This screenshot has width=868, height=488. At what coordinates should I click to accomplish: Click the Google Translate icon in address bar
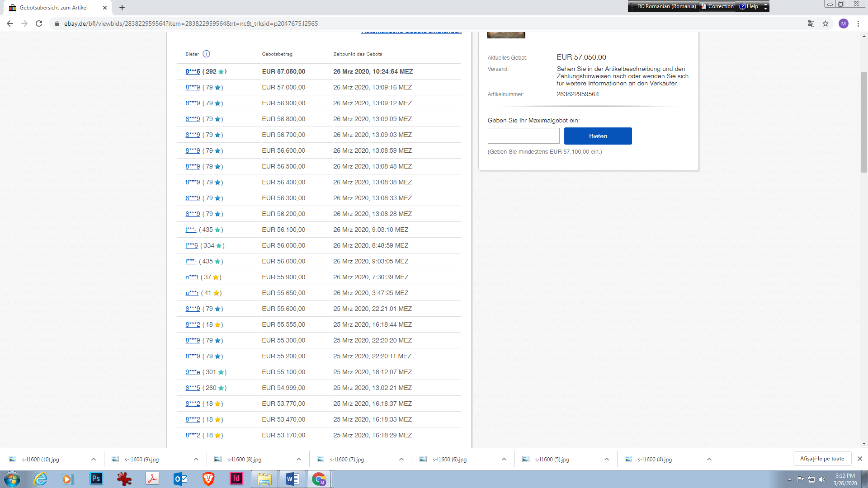[811, 23]
